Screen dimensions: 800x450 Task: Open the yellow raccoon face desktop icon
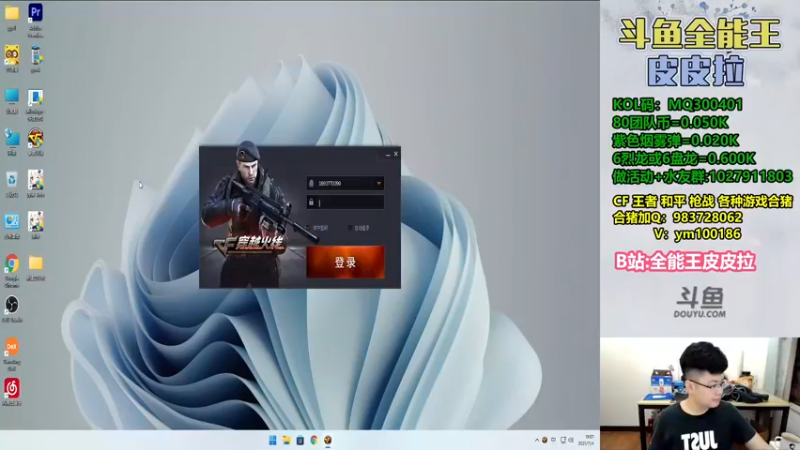click(12, 55)
